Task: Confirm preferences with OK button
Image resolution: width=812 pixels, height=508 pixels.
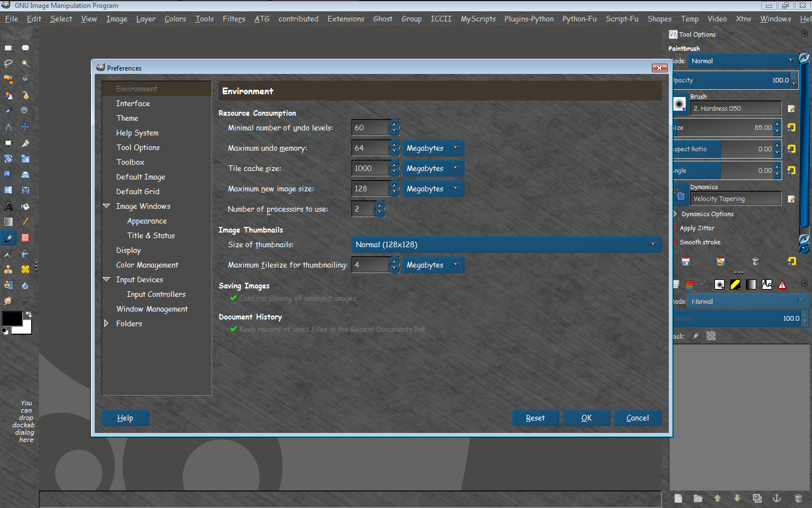Action: 586,418
